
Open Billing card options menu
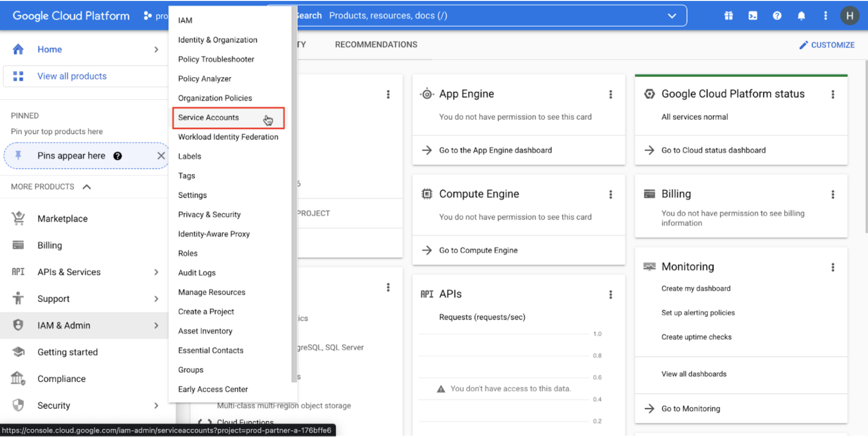tap(833, 194)
